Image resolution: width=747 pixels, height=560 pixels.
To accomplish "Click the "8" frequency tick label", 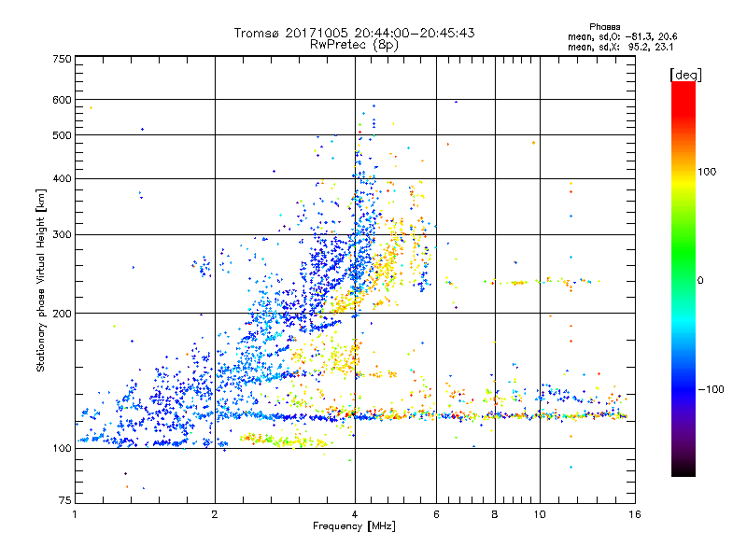I will (x=495, y=514).
